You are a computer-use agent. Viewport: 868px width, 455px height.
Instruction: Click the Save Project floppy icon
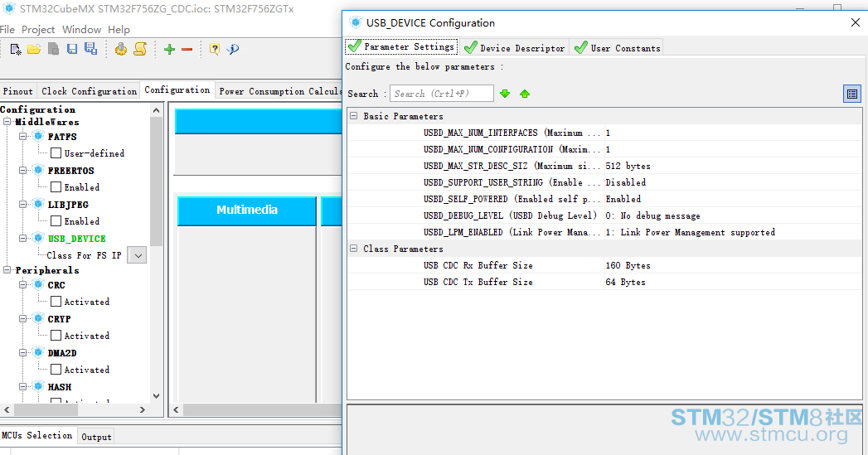(72, 49)
